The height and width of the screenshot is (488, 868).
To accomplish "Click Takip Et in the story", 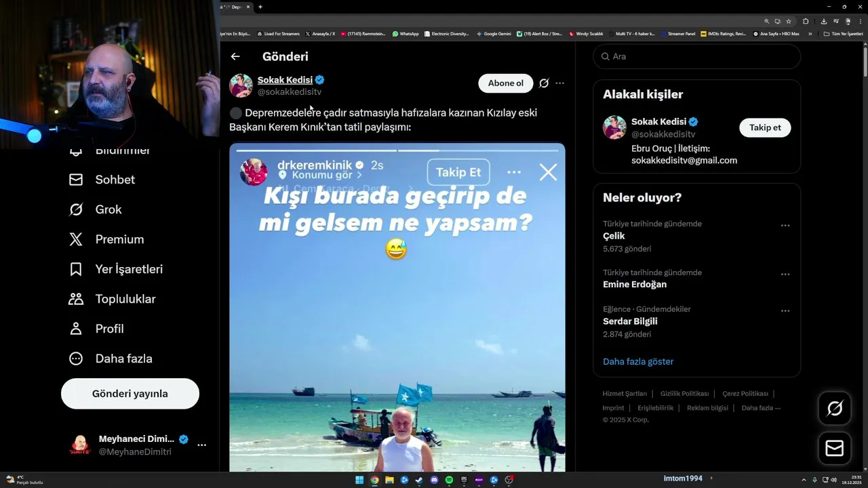I will pos(458,172).
